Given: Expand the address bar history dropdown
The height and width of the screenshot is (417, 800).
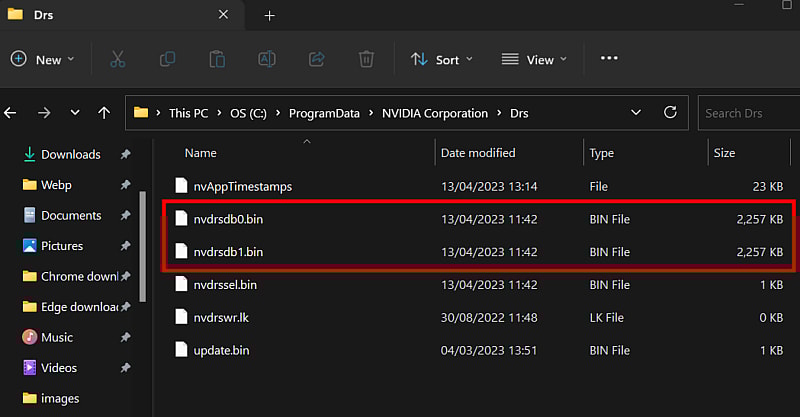Looking at the screenshot, I should (x=636, y=112).
